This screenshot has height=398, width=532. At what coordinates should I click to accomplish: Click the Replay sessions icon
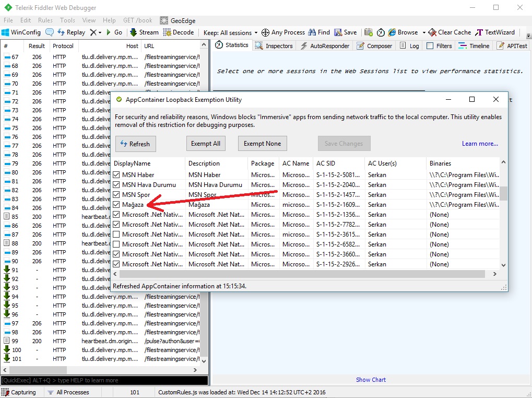[x=61, y=32]
